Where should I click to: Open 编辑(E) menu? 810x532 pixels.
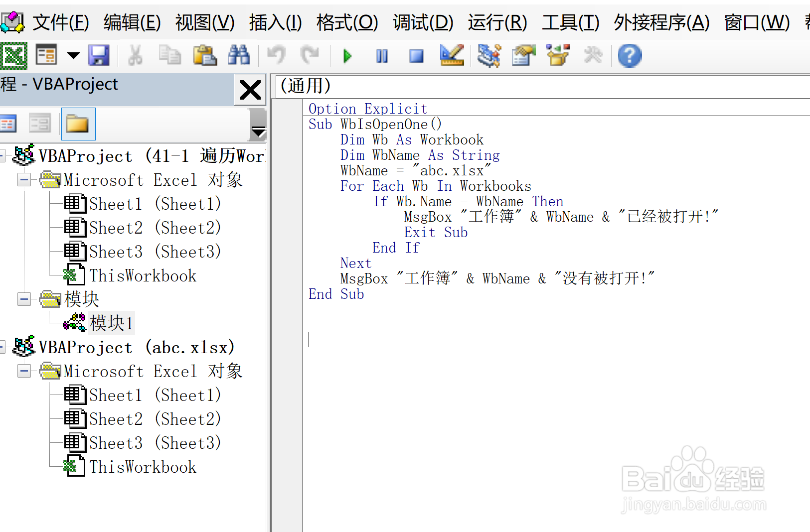132,22
